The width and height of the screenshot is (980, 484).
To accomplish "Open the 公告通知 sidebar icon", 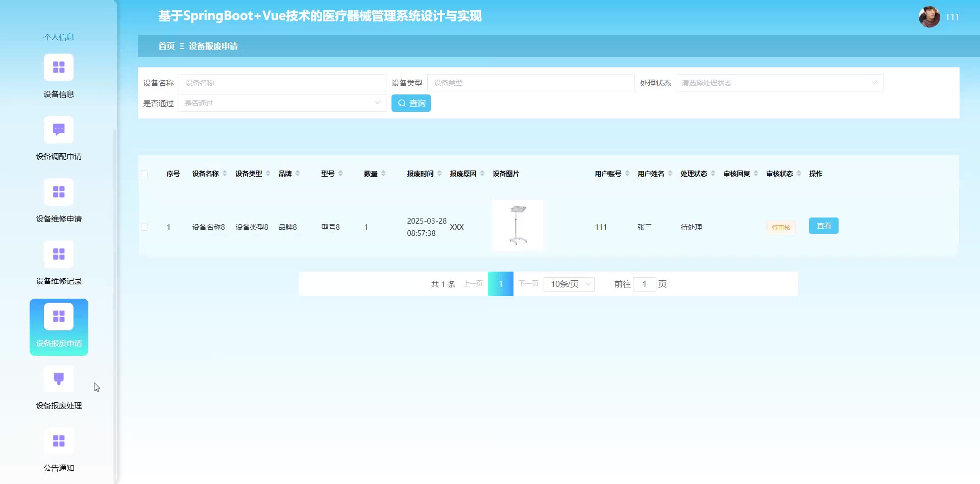I will click(x=59, y=441).
